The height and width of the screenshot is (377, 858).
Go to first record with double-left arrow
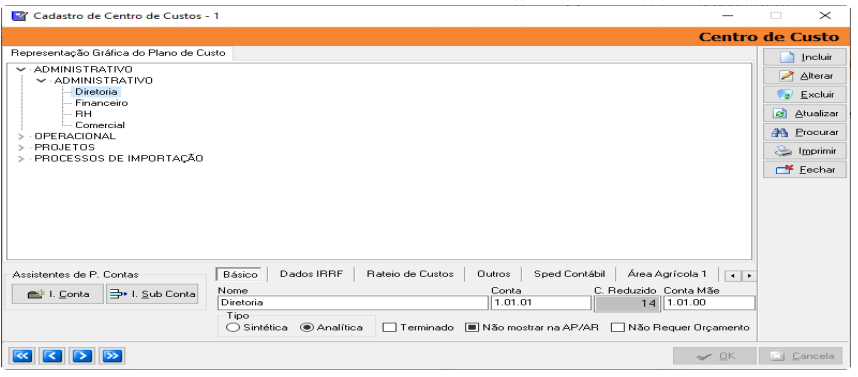coord(21,356)
